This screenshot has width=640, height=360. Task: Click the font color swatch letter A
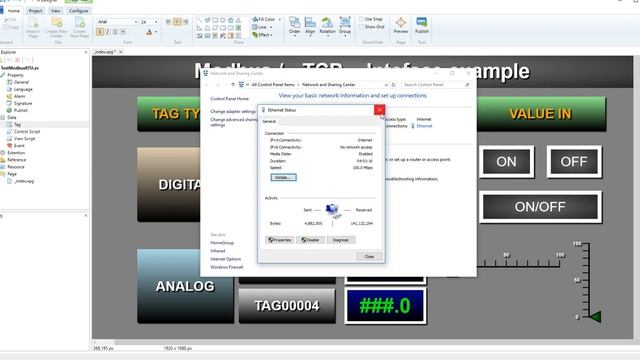click(x=149, y=32)
